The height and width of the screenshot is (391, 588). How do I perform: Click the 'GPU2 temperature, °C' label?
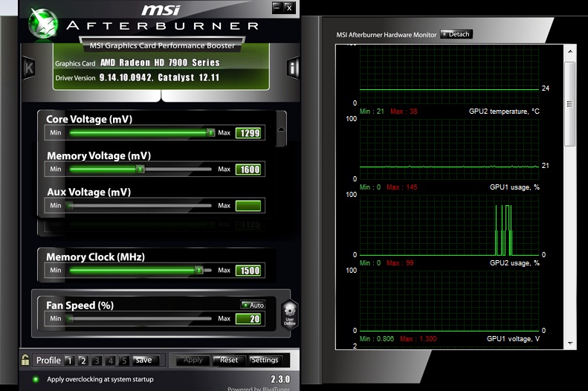(504, 112)
